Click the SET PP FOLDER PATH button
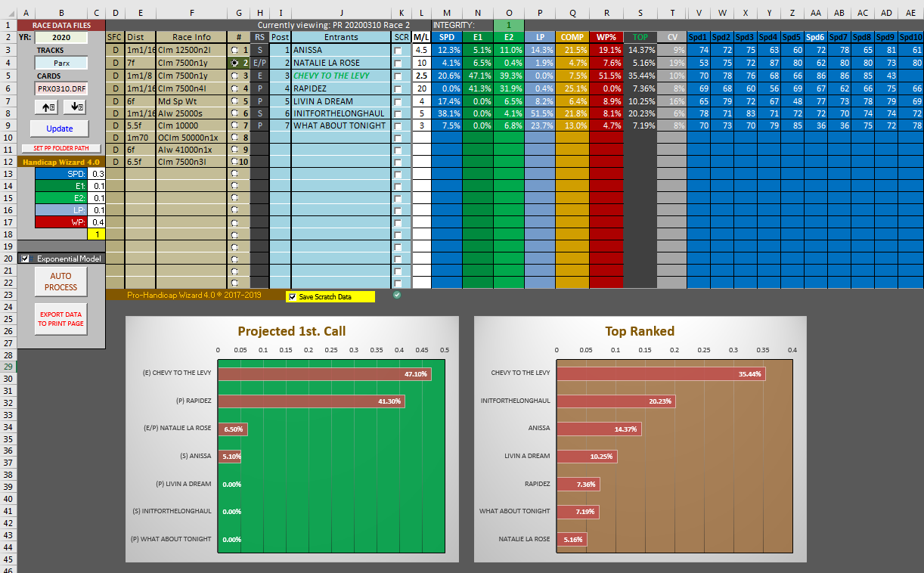The width and height of the screenshot is (924, 573). [x=60, y=148]
